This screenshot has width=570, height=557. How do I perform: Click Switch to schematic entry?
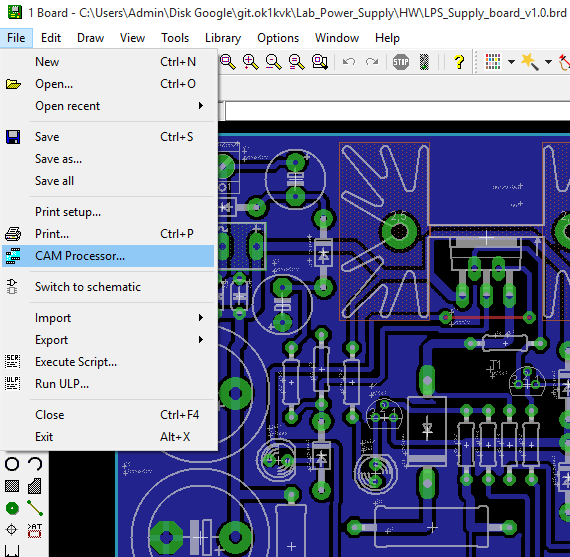click(108, 287)
